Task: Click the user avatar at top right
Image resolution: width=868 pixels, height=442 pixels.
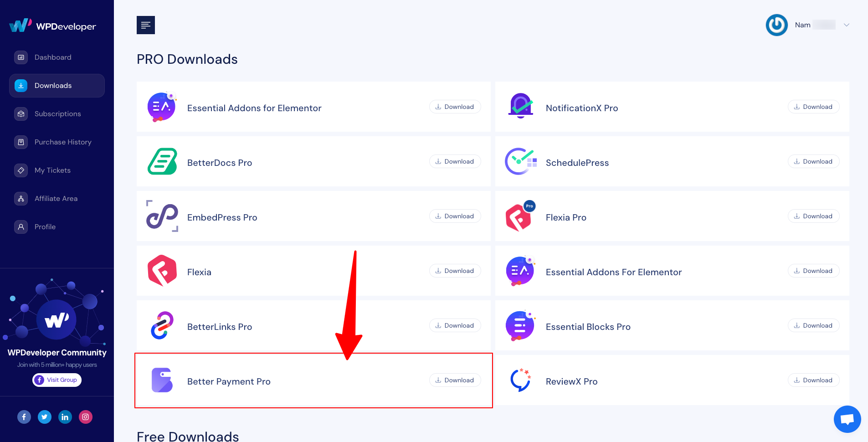Action: click(776, 25)
